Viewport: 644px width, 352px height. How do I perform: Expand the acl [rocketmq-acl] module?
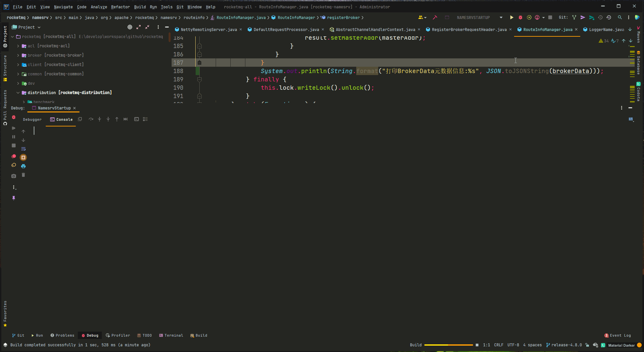(x=18, y=46)
